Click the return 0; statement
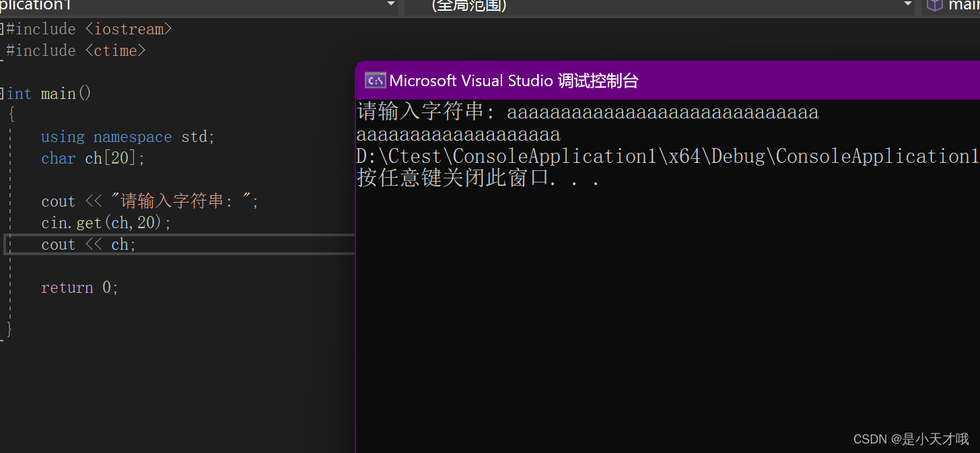 point(79,287)
